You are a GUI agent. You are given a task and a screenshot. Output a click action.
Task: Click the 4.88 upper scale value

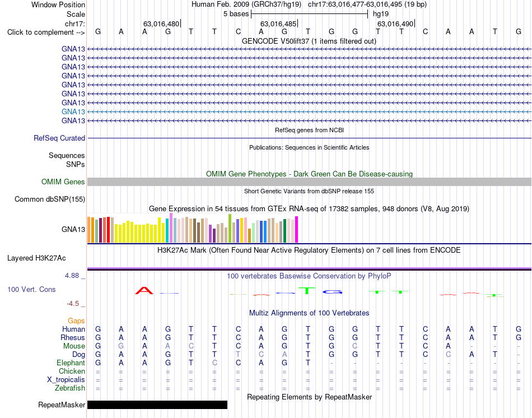coord(72,275)
